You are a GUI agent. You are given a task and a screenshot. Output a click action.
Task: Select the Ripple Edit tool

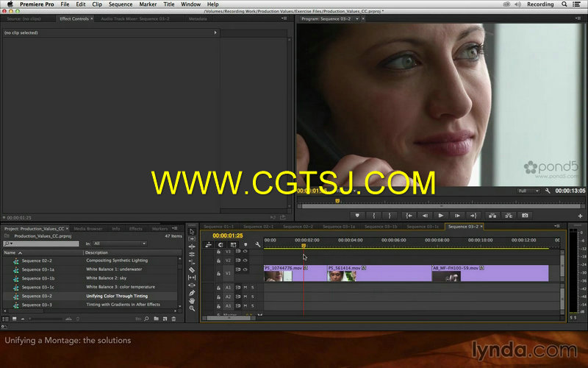192,247
